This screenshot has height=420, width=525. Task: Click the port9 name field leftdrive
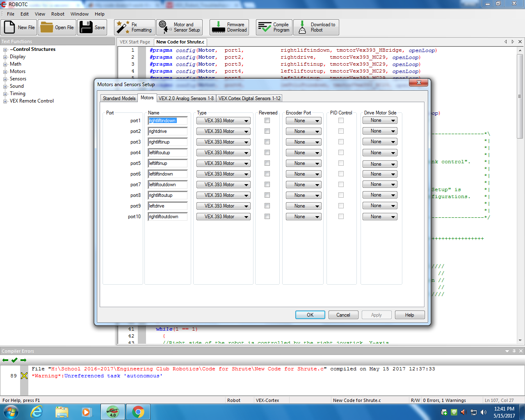coord(167,206)
